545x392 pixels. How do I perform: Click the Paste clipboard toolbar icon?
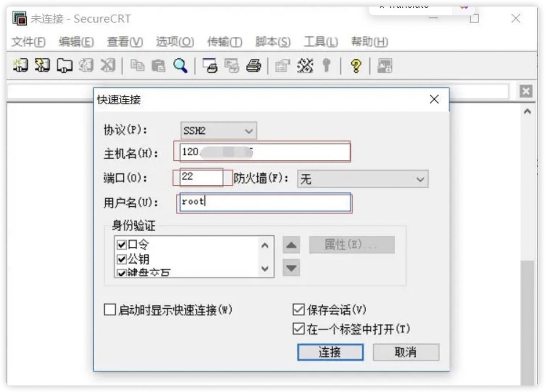pos(158,66)
